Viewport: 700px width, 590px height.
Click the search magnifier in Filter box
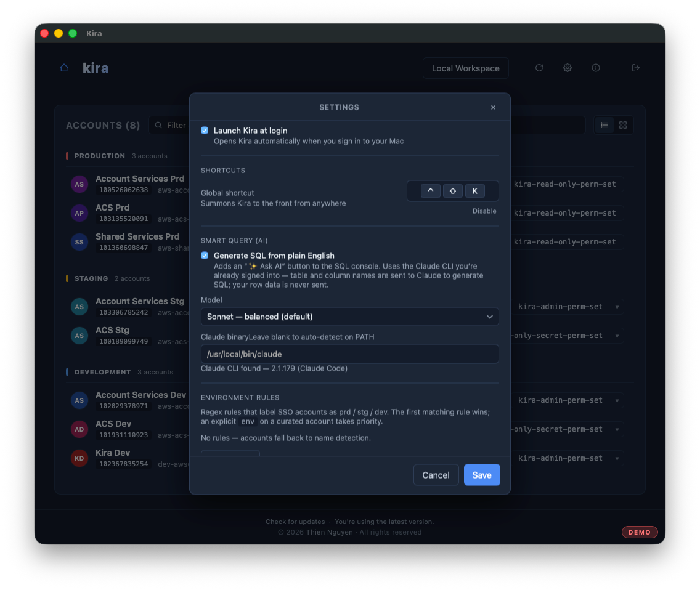pyautogui.click(x=158, y=126)
